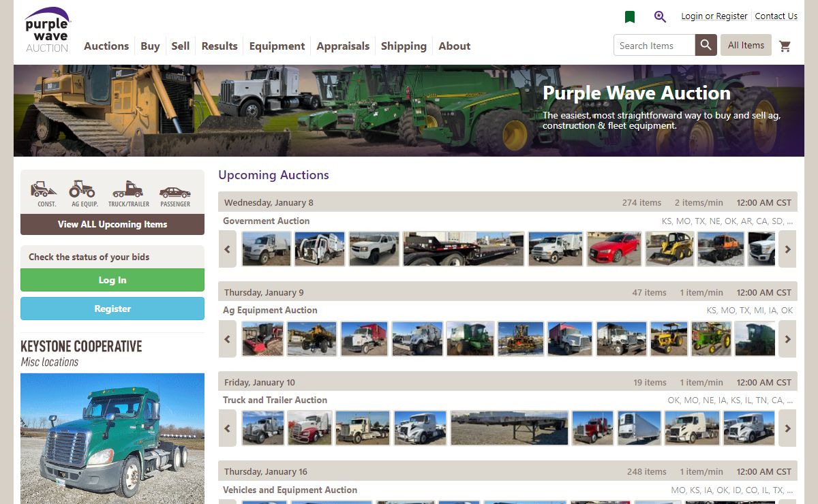Show next items in Ag Equipment Auction row

pos(787,339)
